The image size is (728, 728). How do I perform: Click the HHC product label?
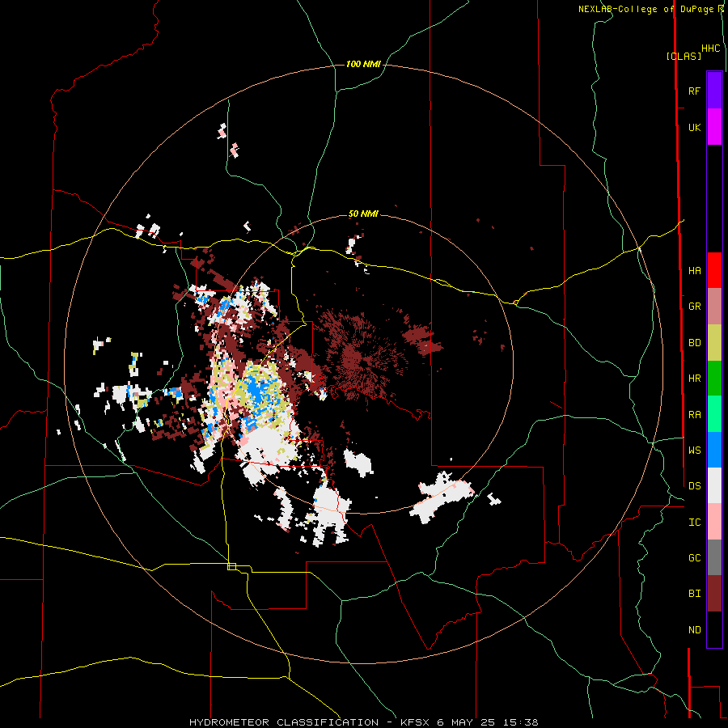tap(710, 49)
